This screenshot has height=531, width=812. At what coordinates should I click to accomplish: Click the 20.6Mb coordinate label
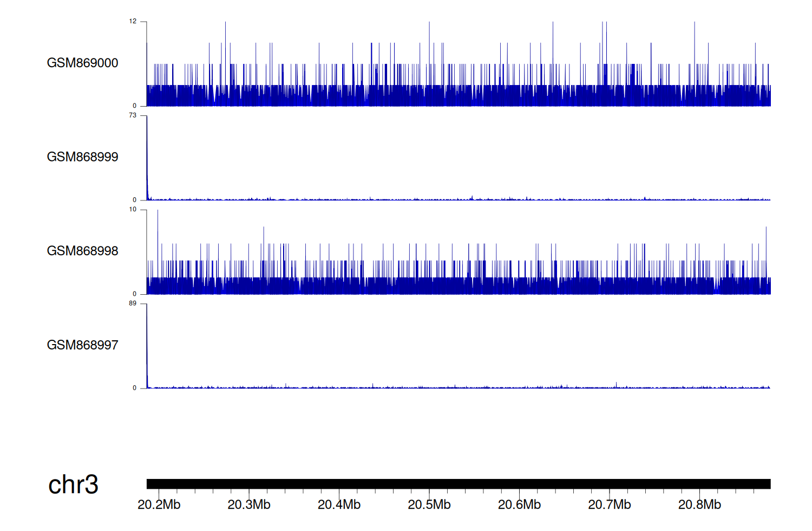(x=519, y=504)
